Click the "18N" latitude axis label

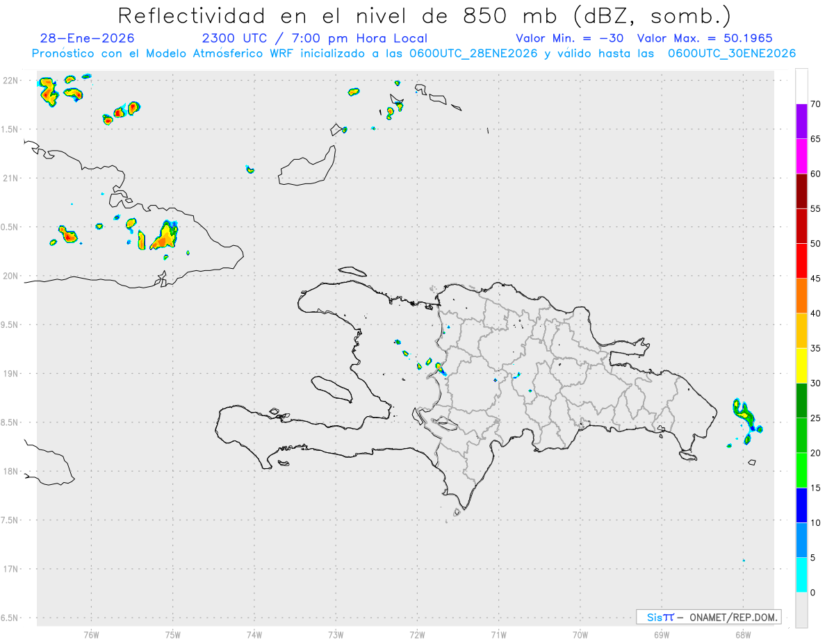coord(11,471)
